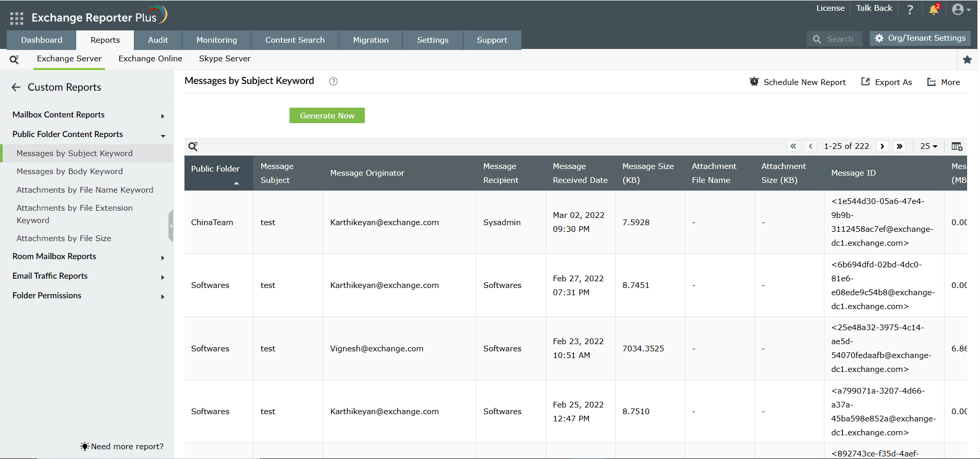Open the Audit tab

click(x=158, y=40)
